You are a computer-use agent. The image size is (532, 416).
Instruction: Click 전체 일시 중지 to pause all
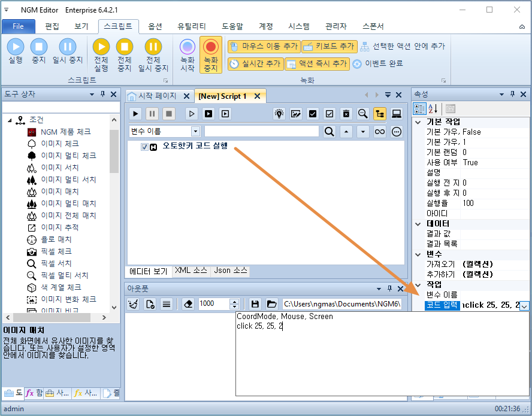click(153, 55)
